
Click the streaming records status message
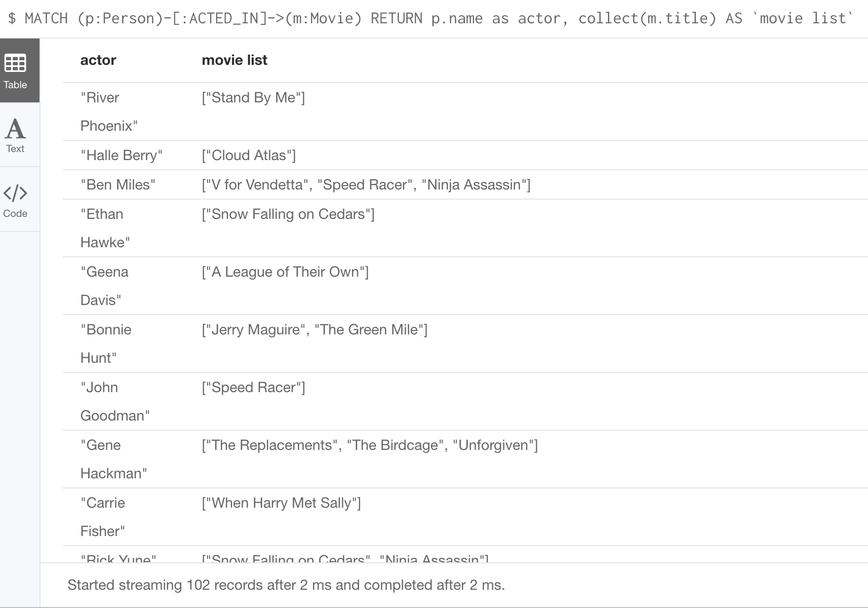tap(286, 585)
